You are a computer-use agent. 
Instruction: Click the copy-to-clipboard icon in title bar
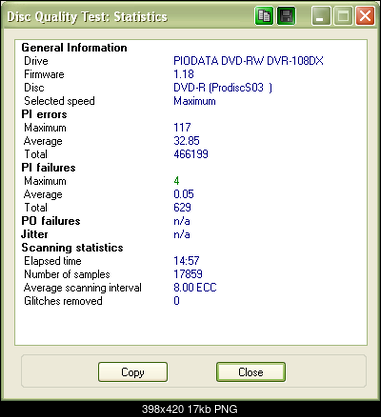coord(264,16)
